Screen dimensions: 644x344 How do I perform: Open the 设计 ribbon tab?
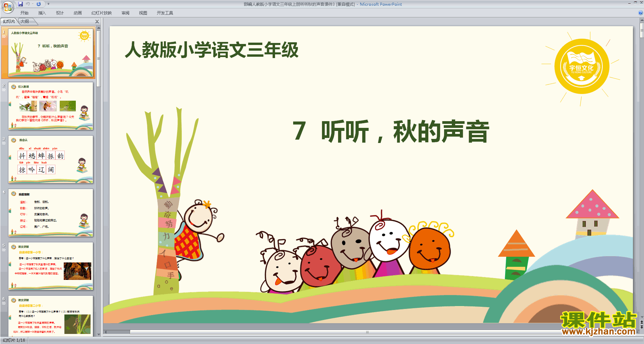[x=60, y=13]
